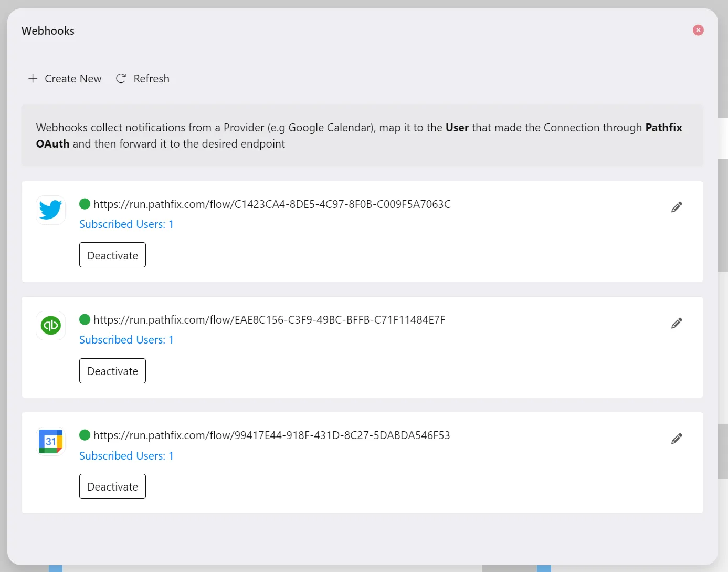Deactivate the QuickBooks webhook

pyautogui.click(x=112, y=371)
